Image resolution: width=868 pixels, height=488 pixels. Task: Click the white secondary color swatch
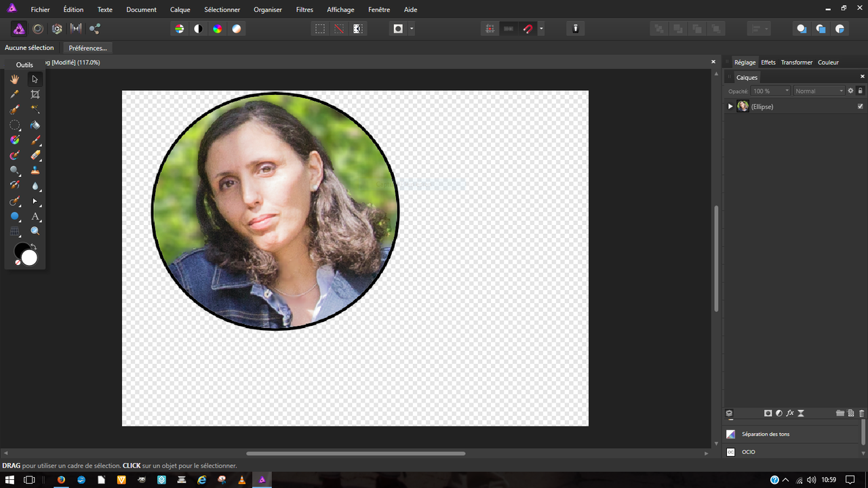click(x=29, y=258)
